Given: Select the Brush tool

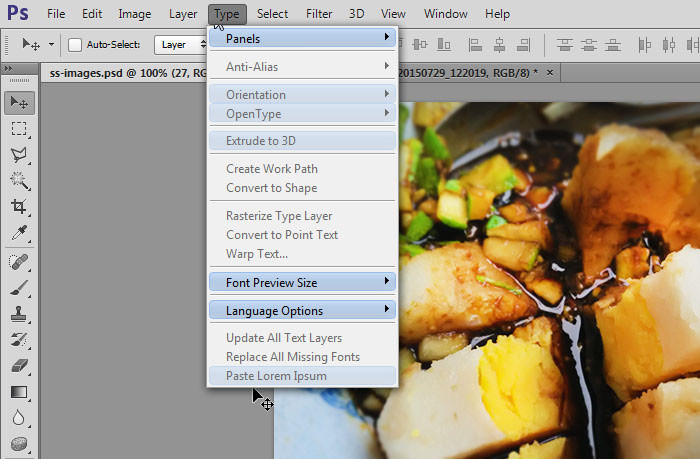Looking at the screenshot, I should pyautogui.click(x=19, y=288).
